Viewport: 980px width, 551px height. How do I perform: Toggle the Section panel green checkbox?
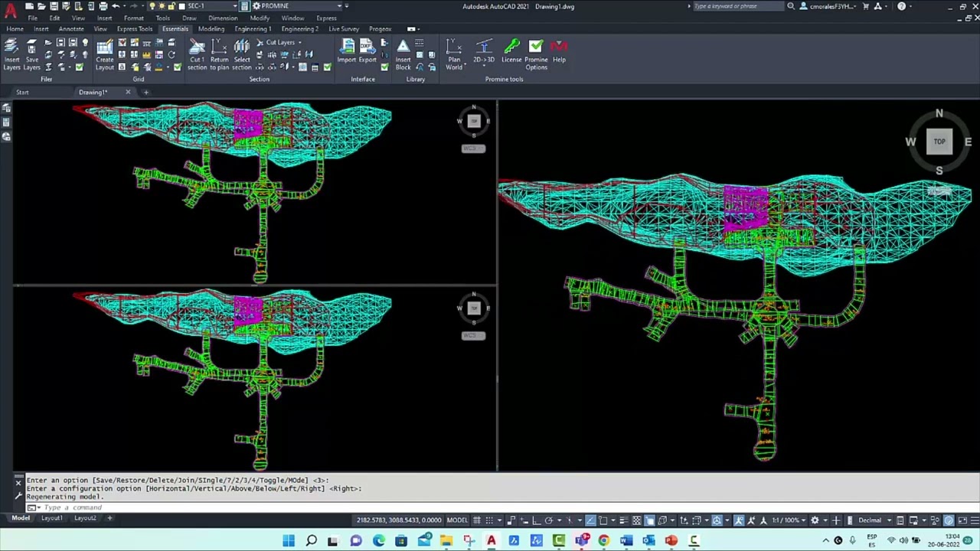(327, 67)
